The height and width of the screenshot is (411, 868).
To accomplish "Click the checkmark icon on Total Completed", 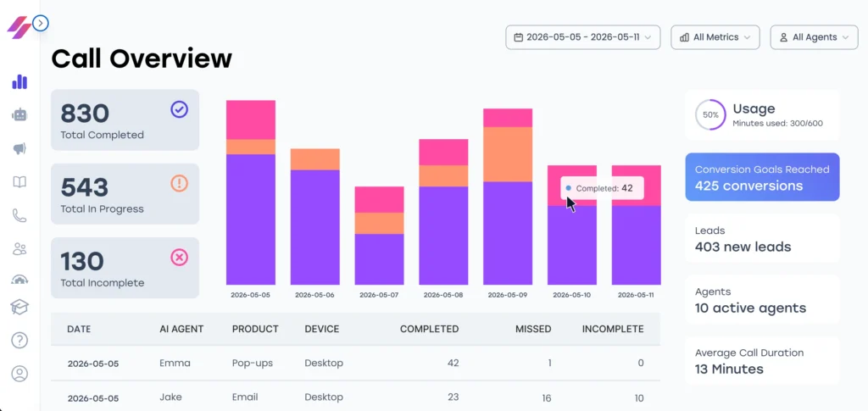I will pos(179,109).
